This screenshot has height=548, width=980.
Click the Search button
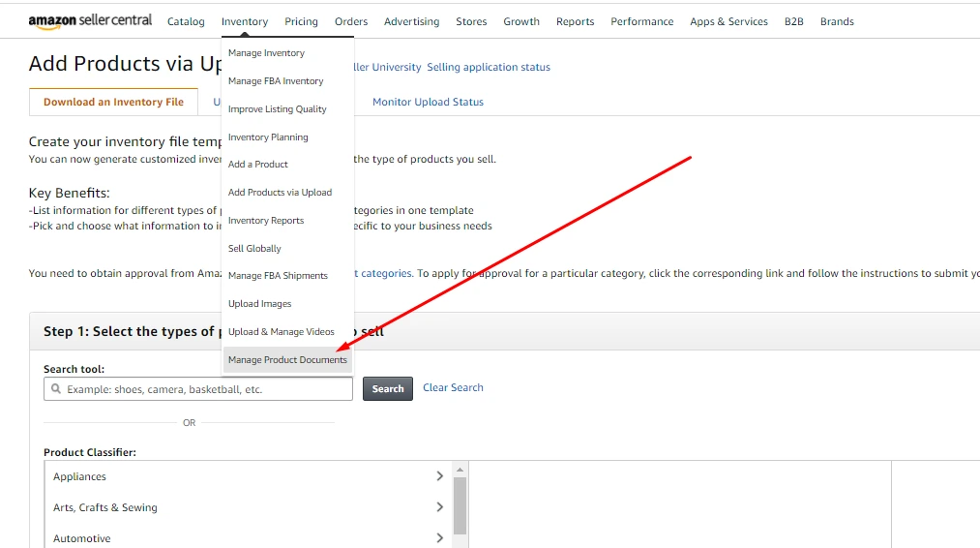point(388,388)
